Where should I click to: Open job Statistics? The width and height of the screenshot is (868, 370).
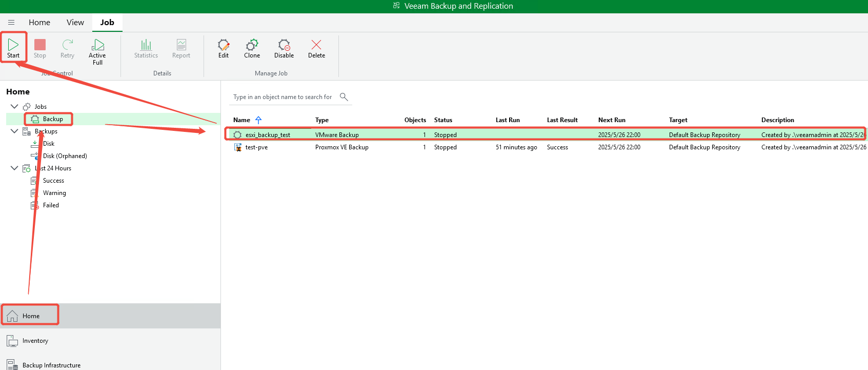coord(146,48)
